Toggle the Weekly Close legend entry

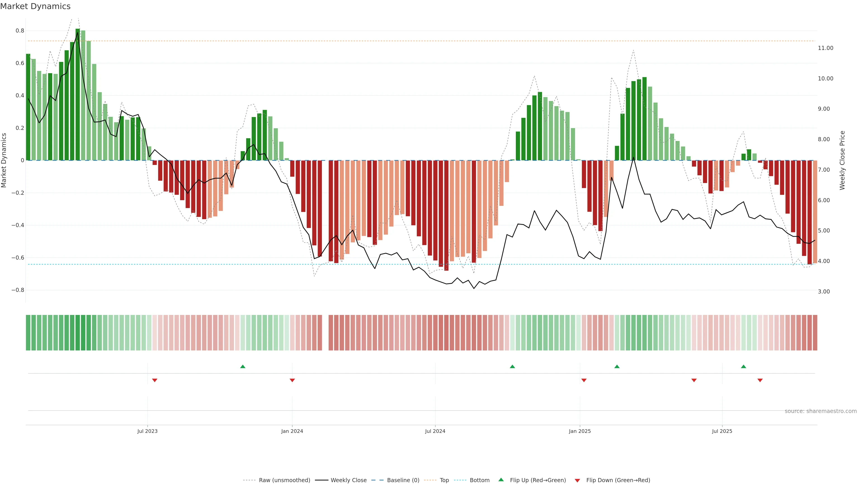point(348,480)
